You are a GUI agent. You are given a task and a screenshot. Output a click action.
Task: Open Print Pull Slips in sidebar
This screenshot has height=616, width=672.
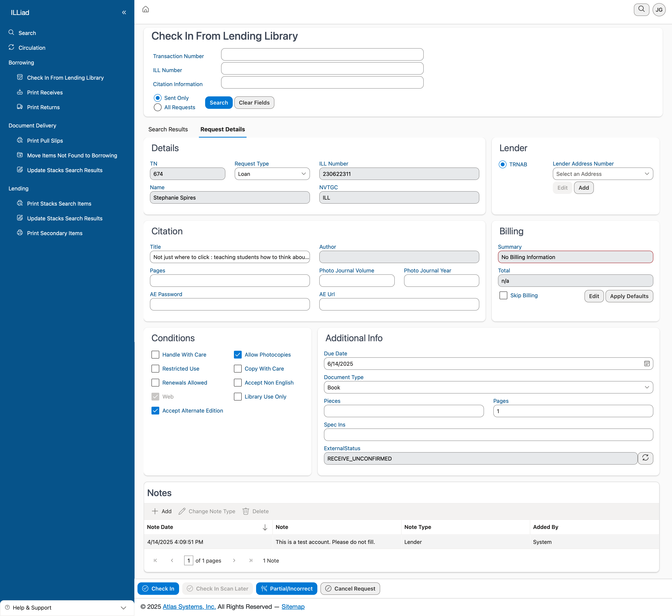click(x=45, y=141)
